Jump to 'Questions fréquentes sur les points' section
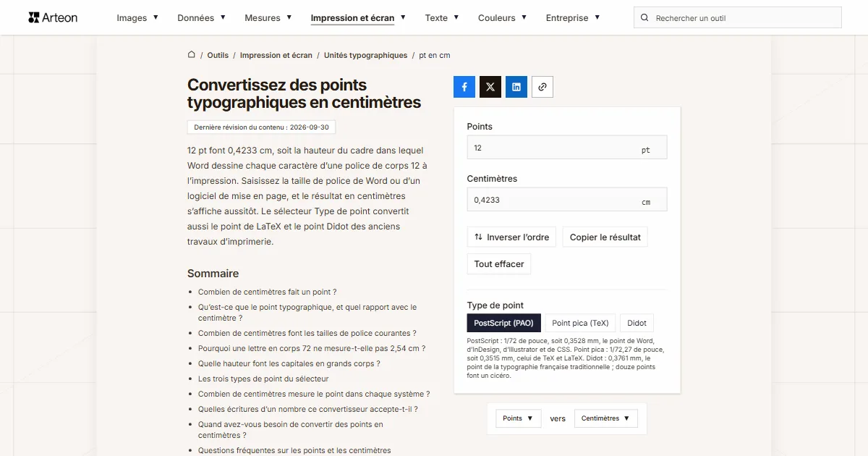 [294, 450]
